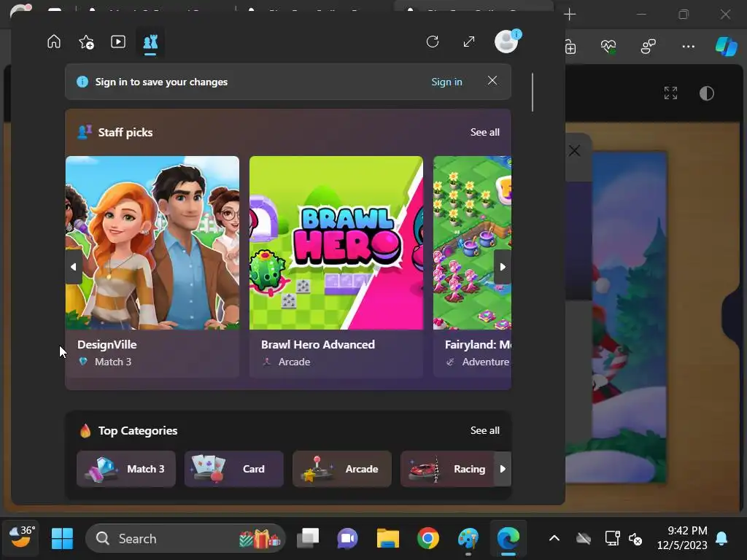Screen dimensions: 747x560
Task: Open the Fairyland game thumbnail
Action: [472, 243]
